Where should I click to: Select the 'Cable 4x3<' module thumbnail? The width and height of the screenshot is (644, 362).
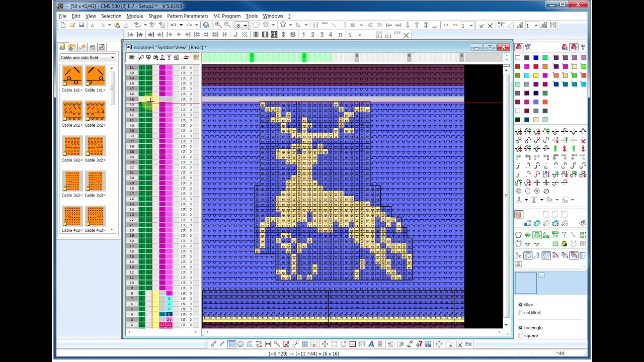72,216
